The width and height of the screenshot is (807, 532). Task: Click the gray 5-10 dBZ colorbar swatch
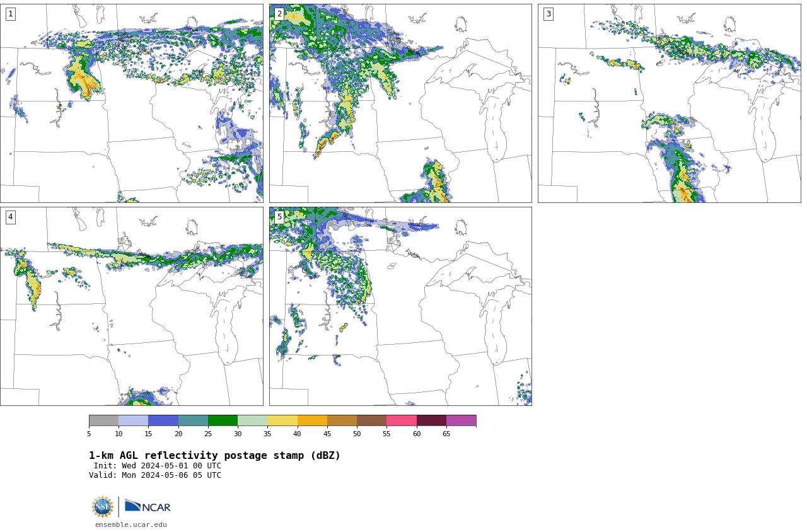point(103,420)
